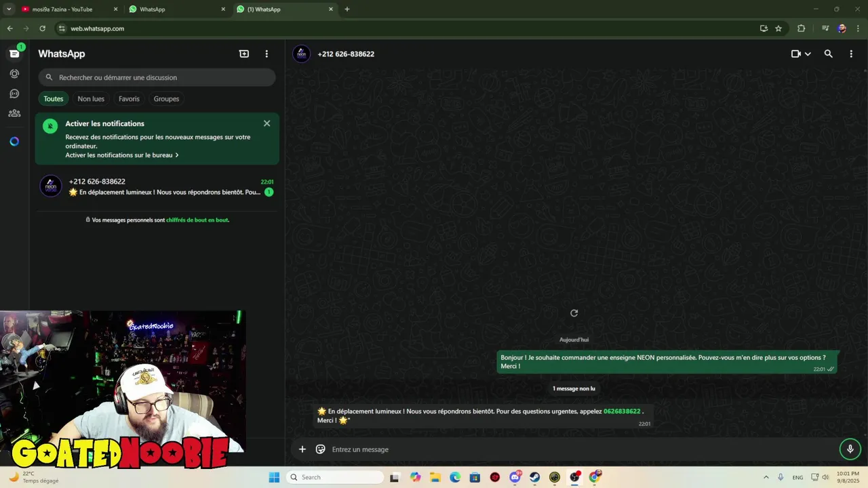Open Microsoft Edge from the taskbar
Viewport: 868px width, 488px height.
point(455,477)
